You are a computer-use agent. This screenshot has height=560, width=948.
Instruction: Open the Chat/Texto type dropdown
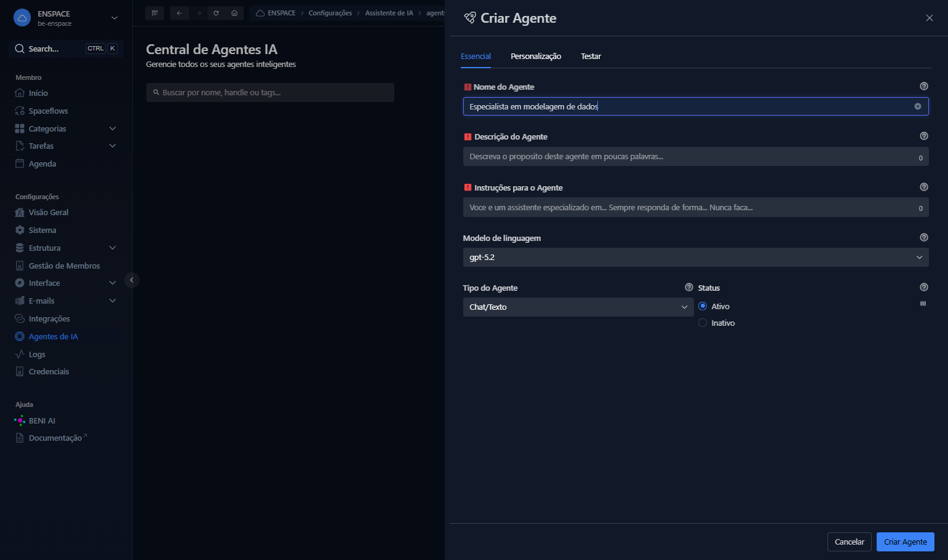pyautogui.click(x=578, y=307)
